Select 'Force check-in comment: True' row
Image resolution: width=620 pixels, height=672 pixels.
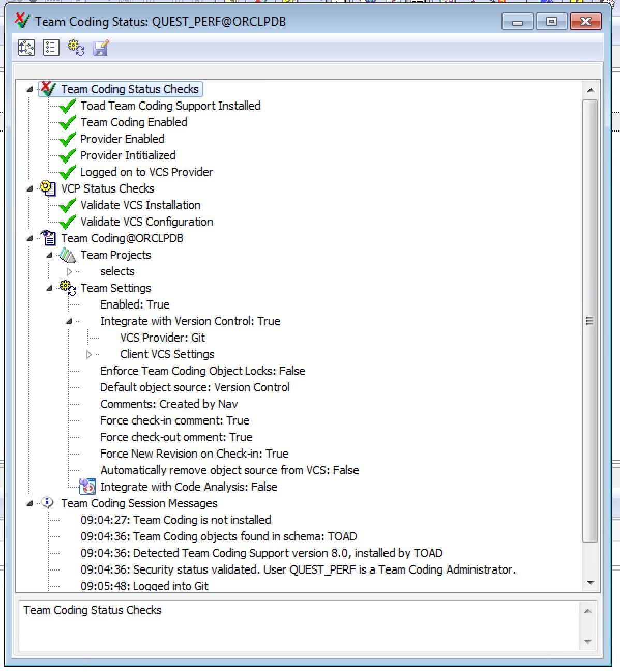click(175, 420)
